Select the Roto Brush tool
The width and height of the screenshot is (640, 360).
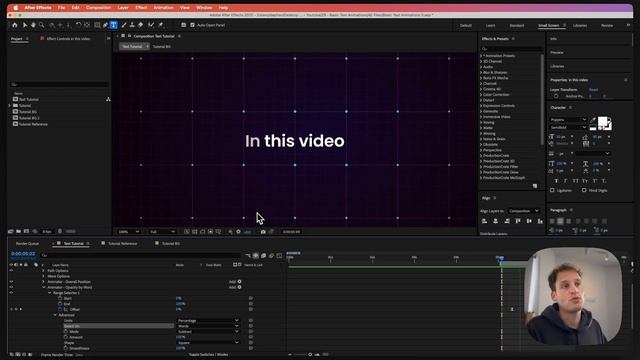pos(151,25)
